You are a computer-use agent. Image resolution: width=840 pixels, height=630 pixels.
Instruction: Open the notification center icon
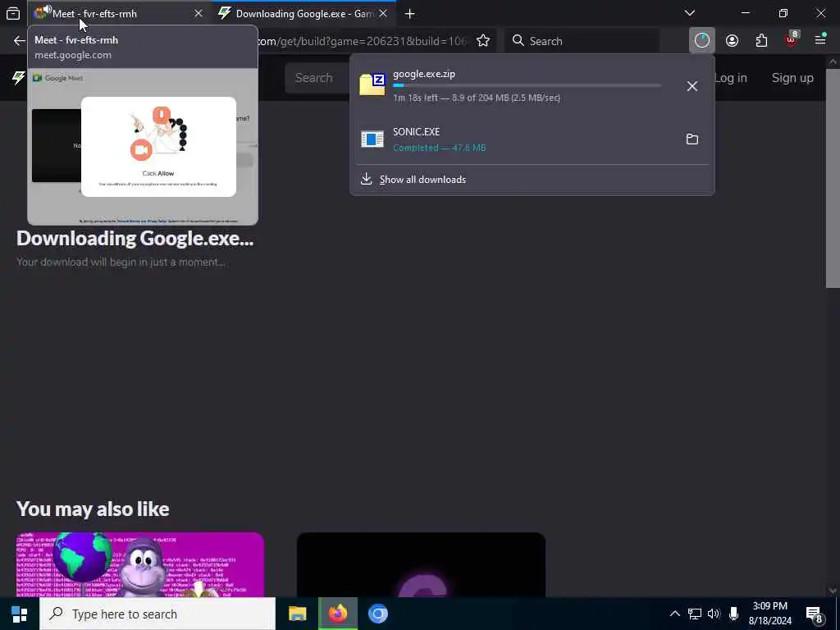814,614
